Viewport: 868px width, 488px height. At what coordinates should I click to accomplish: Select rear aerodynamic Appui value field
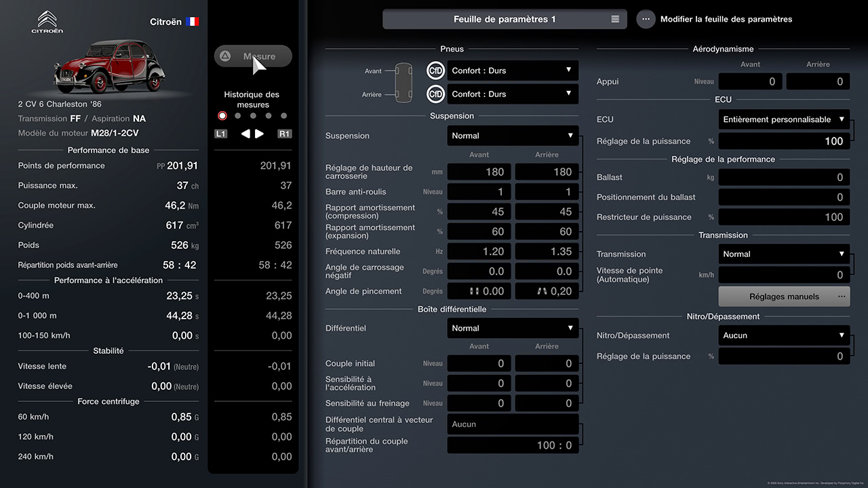818,81
